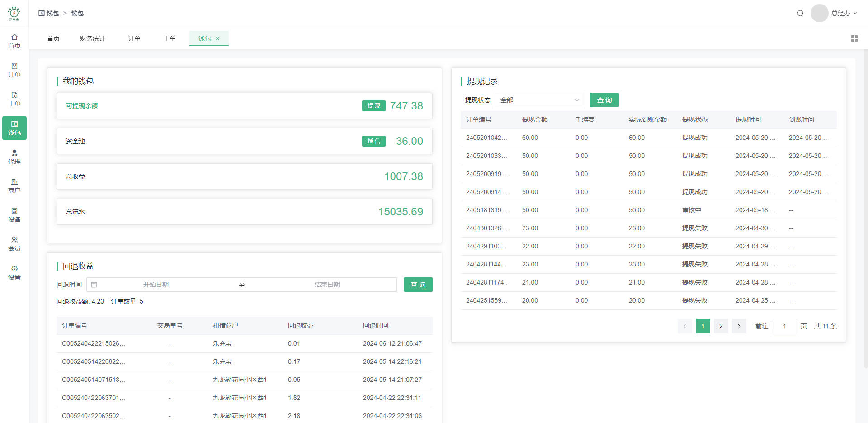Click withdrawal order 2405201042…
The image size is (868, 423).
tap(486, 138)
